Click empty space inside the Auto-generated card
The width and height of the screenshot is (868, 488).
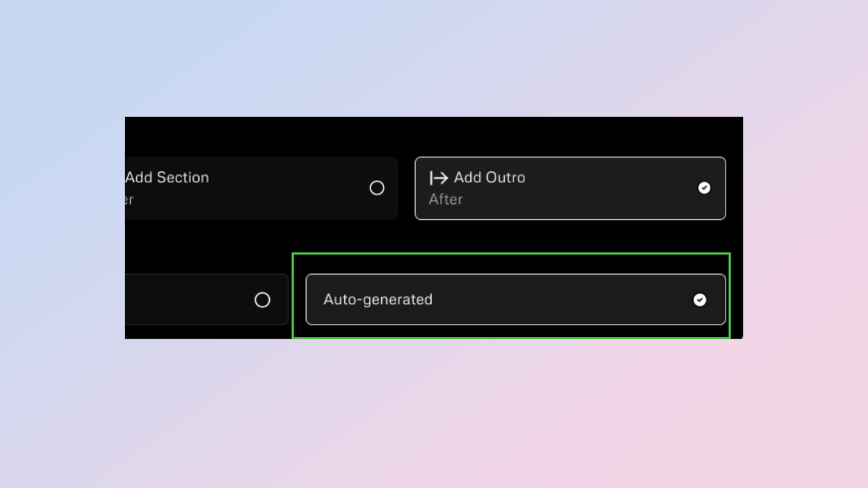point(564,300)
